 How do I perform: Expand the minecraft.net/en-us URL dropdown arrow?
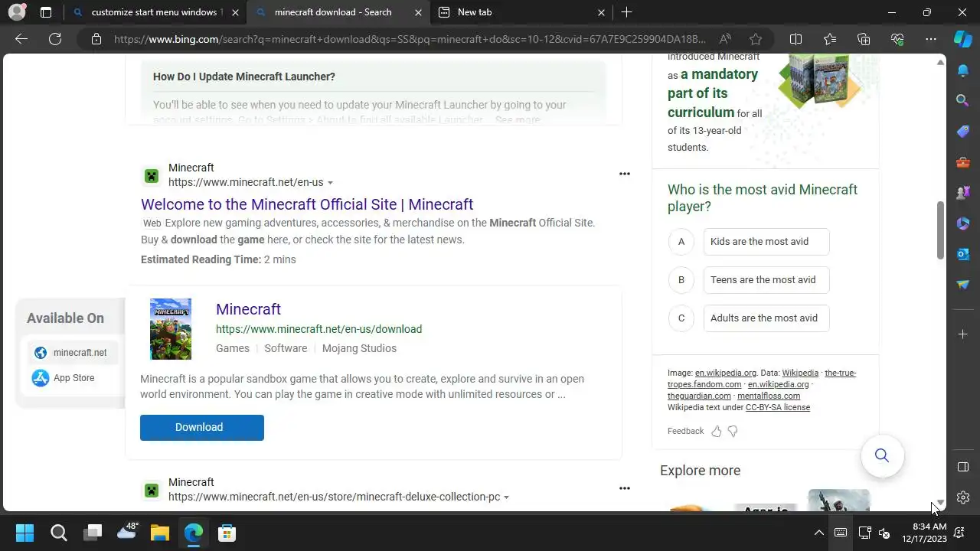[x=330, y=183]
